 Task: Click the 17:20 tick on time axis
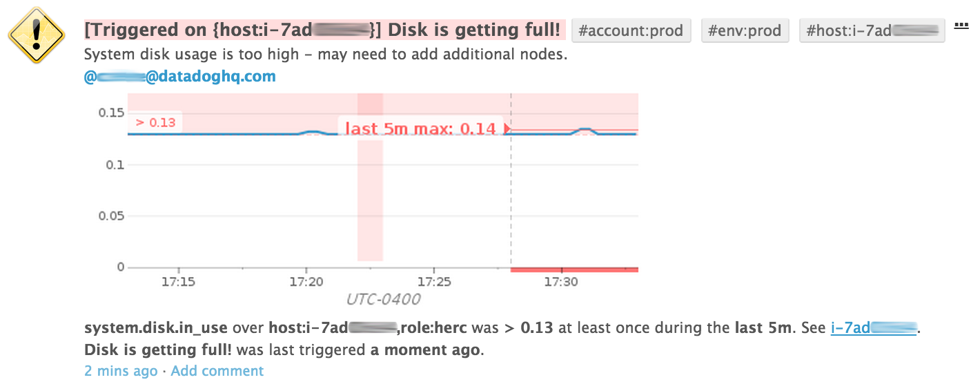click(x=306, y=282)
